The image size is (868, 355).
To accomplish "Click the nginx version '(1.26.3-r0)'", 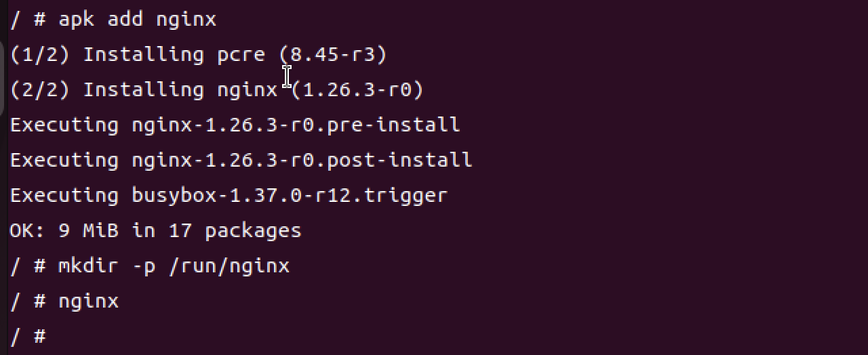I will [x=357, y=89].
